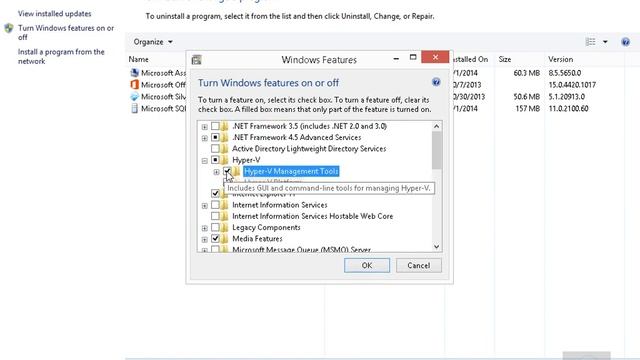Screen dimensions: 640x360
Task: Click the Media Features folder icon
Action: click(224, 239)
